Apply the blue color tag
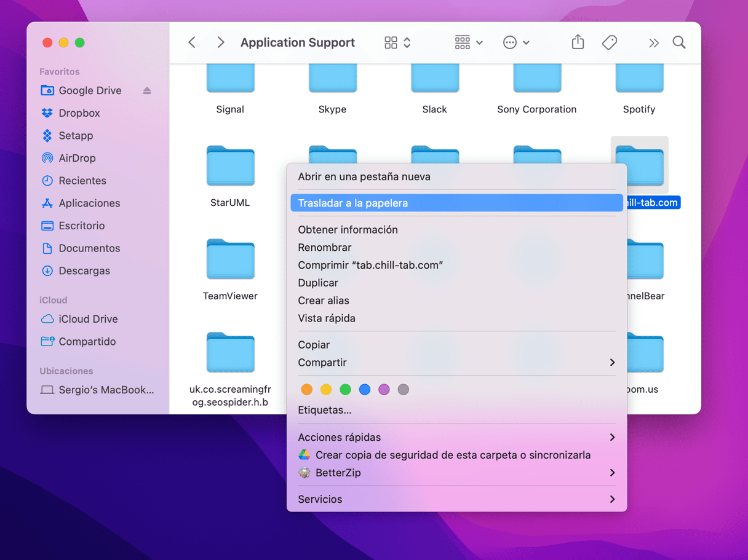Image resolution: width=748 pixels, height=560 pixels. pos(365,389)
